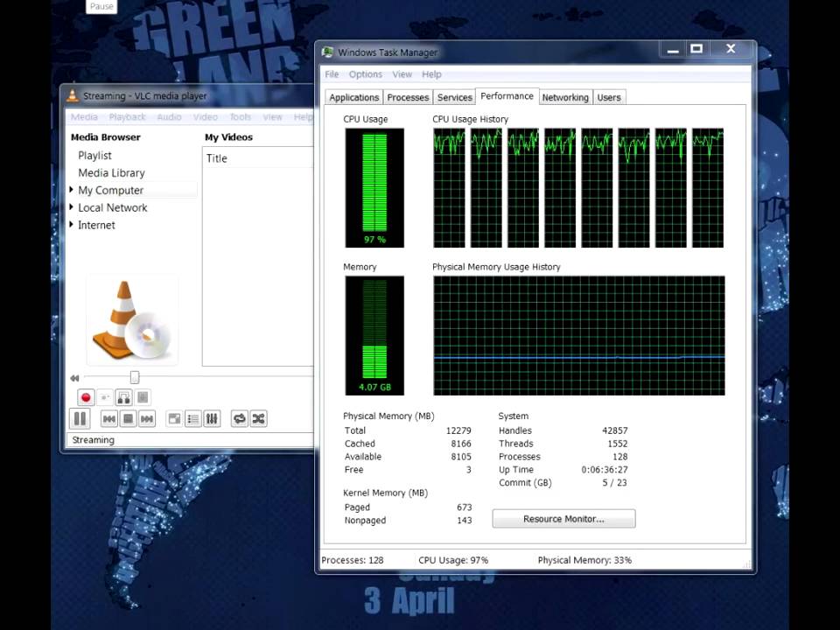Viewport: 840px width, 630px height.
Task: Select the My Computer item in VLC
Action: [111, 190]
